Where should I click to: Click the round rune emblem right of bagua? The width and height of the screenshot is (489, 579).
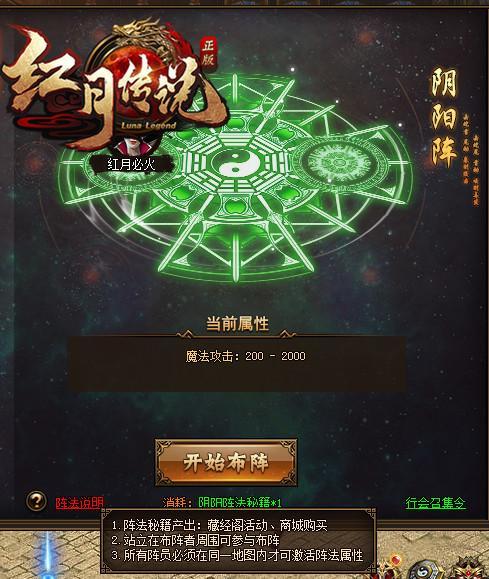tap(337, 162)
